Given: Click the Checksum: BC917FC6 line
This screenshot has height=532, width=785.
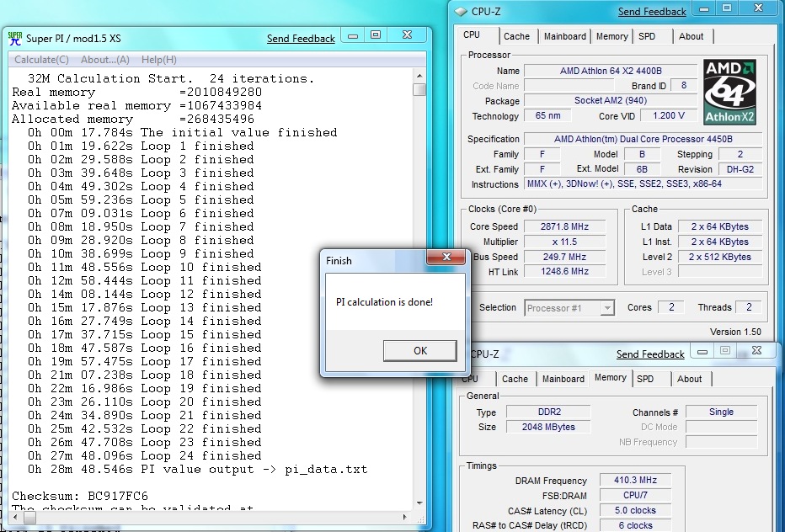Looking at the screenshot, I should (80, 497).
